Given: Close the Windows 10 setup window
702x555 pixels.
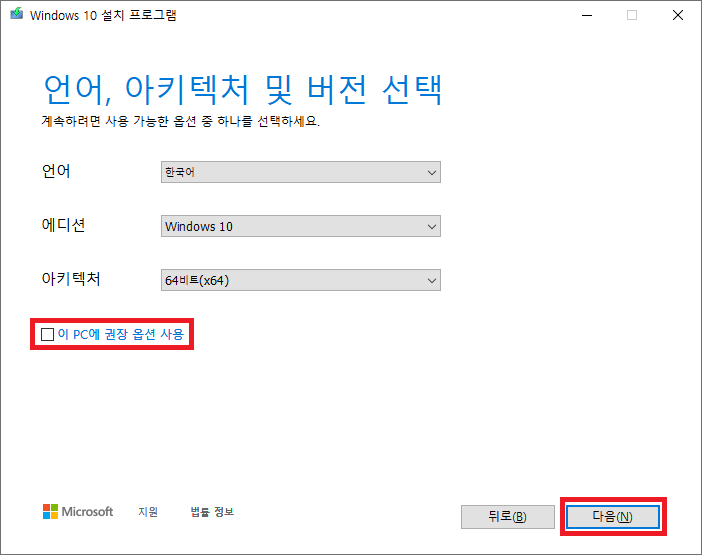Looking at the screenshot, I should click(678, 15).
